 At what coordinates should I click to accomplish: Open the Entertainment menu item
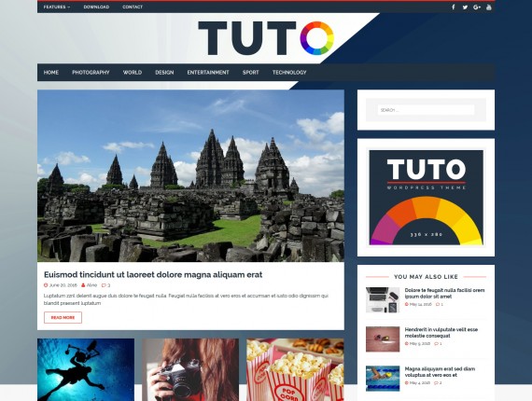click(208, 73)
